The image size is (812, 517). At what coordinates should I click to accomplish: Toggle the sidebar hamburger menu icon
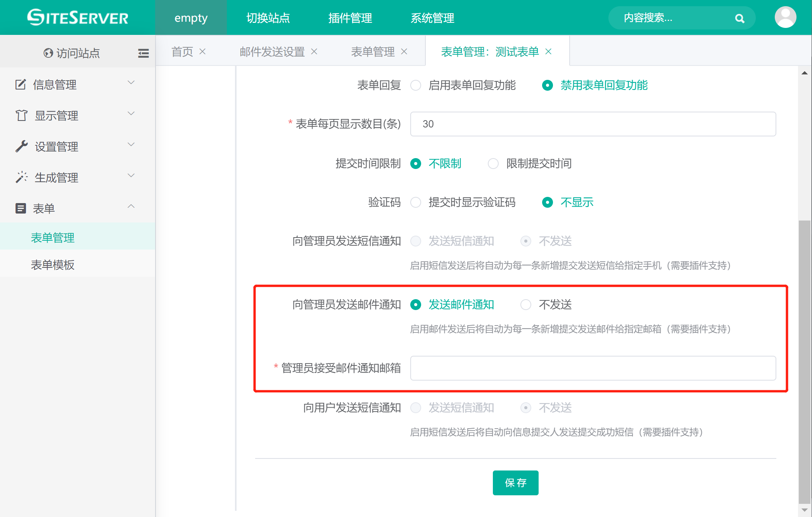click(143, 53)
